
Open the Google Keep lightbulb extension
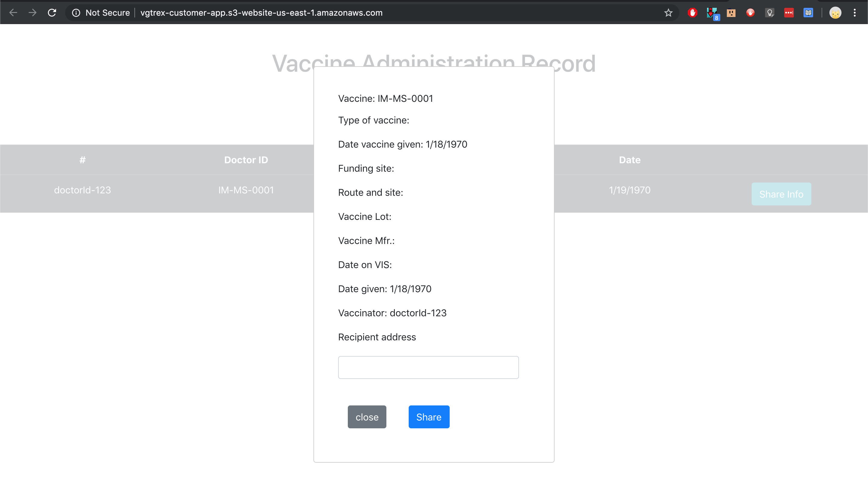770,13
